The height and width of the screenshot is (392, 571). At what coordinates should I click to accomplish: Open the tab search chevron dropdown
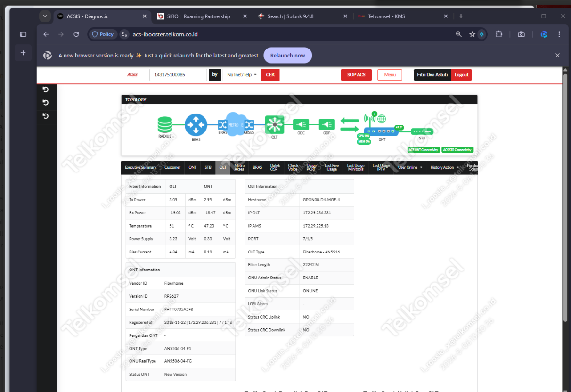point(45,16)
